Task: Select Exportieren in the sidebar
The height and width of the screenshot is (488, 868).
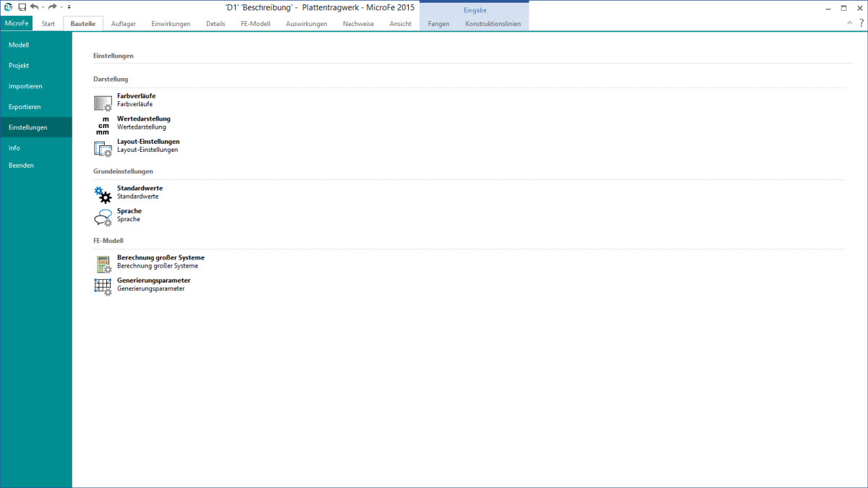Action: point(36,106)
